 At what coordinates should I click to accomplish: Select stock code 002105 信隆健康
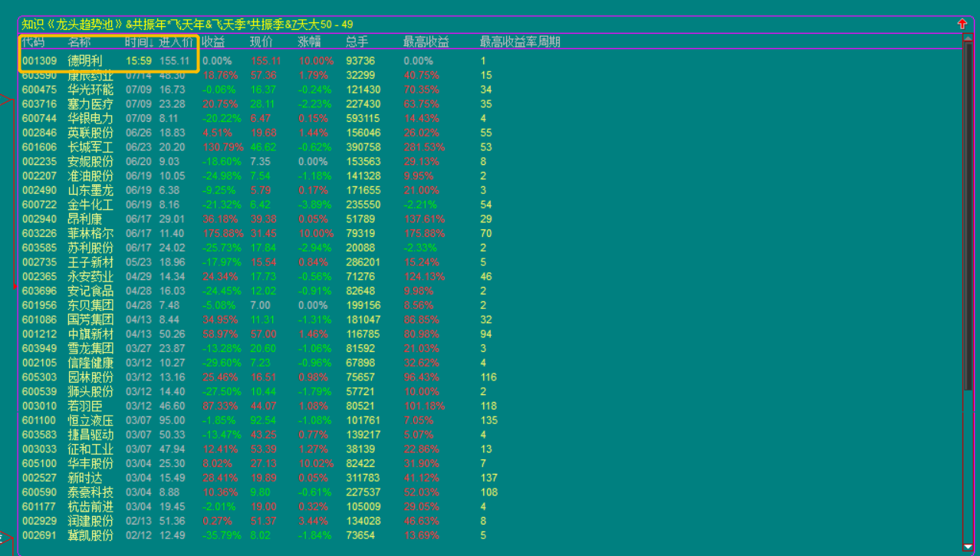tap(38, 363)
